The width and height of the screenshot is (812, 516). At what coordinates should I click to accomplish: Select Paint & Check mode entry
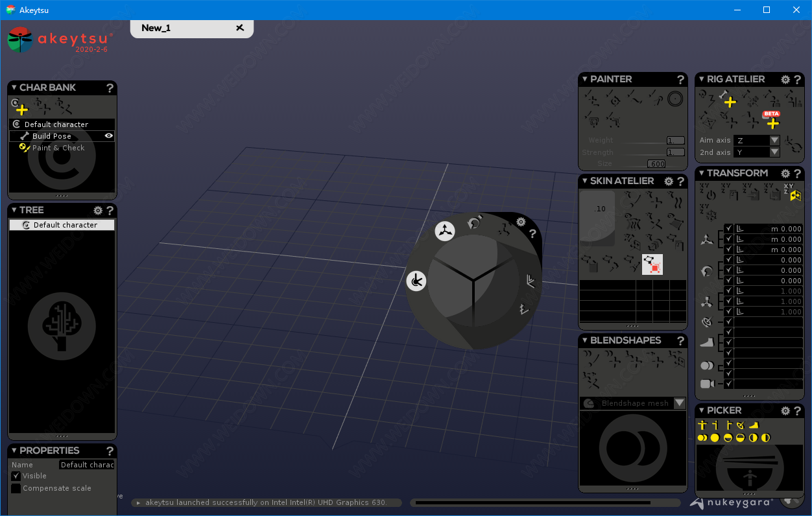58,148
